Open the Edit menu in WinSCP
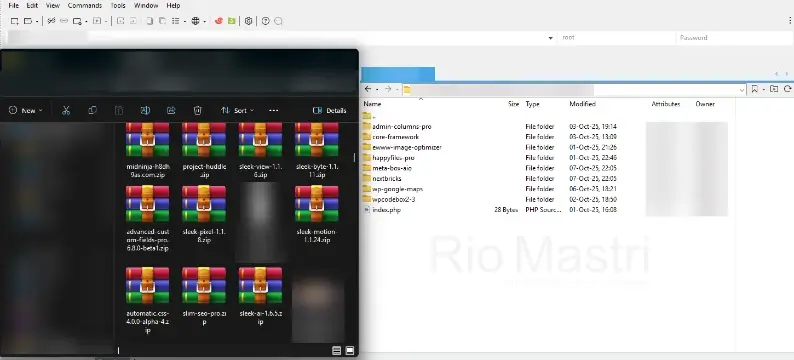This screenshot has height=360, width=794. (32, 6)
